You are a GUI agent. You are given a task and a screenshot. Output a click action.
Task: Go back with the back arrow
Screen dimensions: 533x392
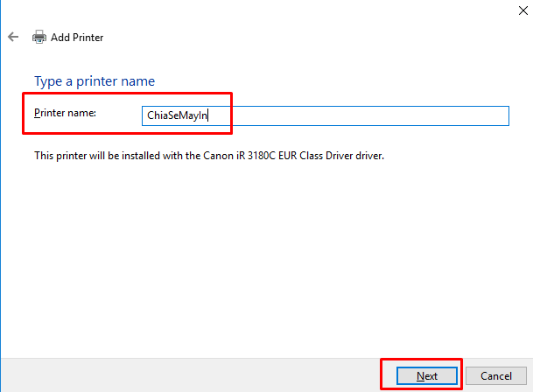tap(13, 37)
